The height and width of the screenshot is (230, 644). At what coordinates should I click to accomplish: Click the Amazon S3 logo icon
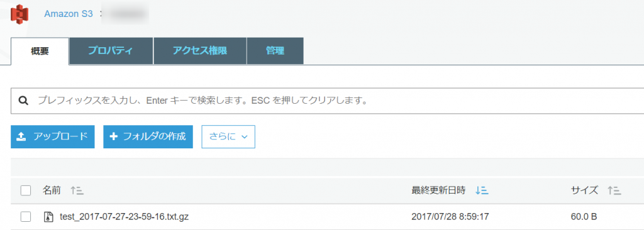click(x=19, y=14)
